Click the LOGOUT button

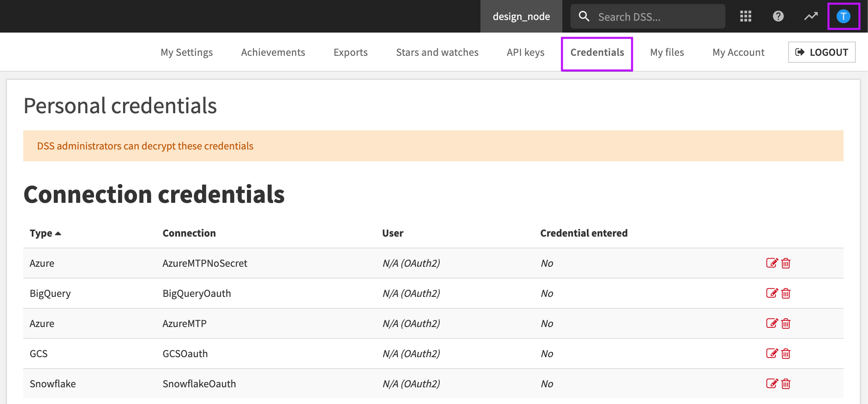coord(822,52)
